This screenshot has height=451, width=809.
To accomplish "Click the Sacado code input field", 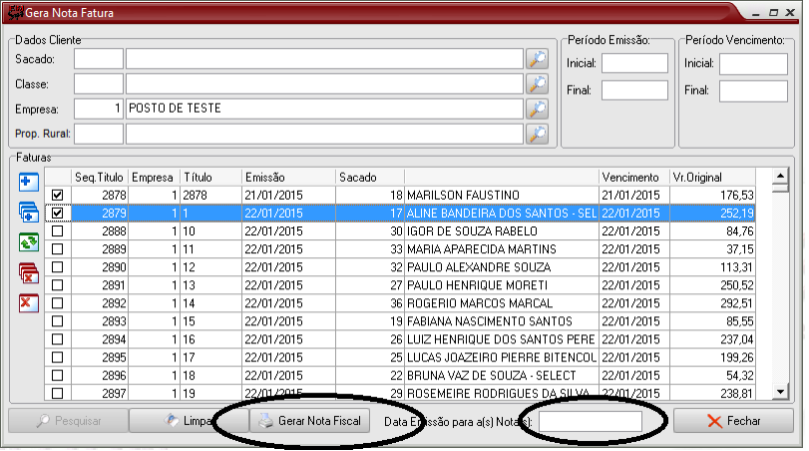I will click(99, 59).
